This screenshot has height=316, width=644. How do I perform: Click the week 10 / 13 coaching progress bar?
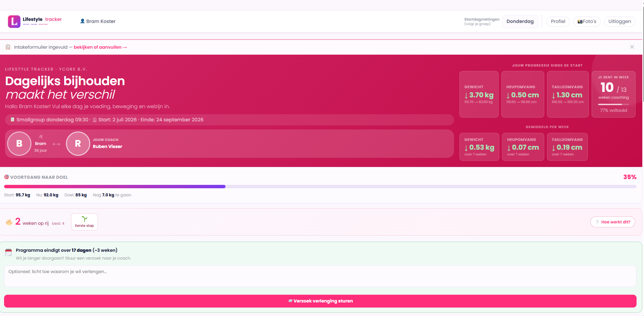(613, 104)
